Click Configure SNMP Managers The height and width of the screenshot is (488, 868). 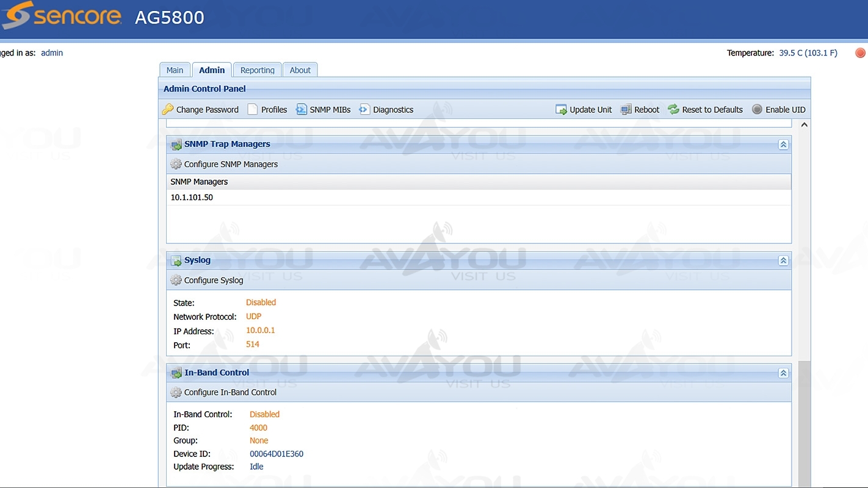tap(230, 164)
